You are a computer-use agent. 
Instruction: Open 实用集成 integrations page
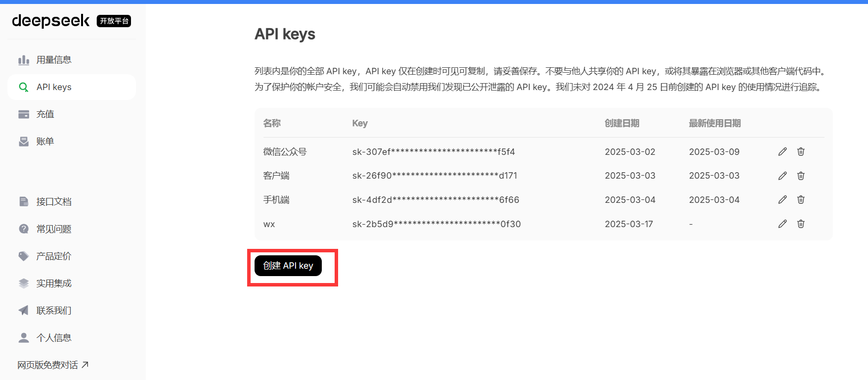(72, 283)
